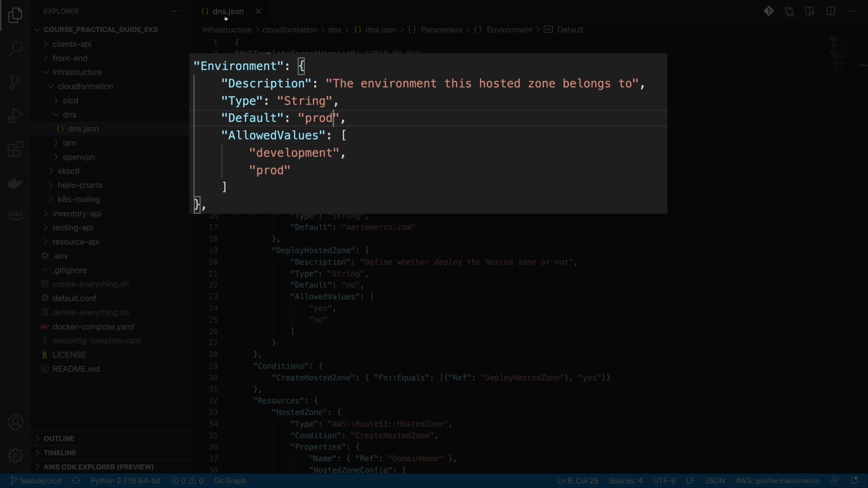Open the AWS Toolkit panel

pyautogui.click(x=15, y=214)
